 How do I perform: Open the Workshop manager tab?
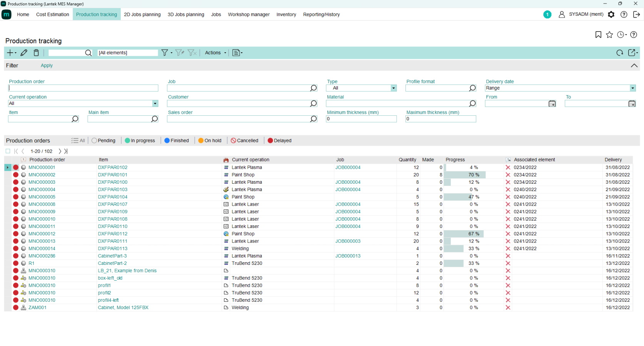point(249,15)
